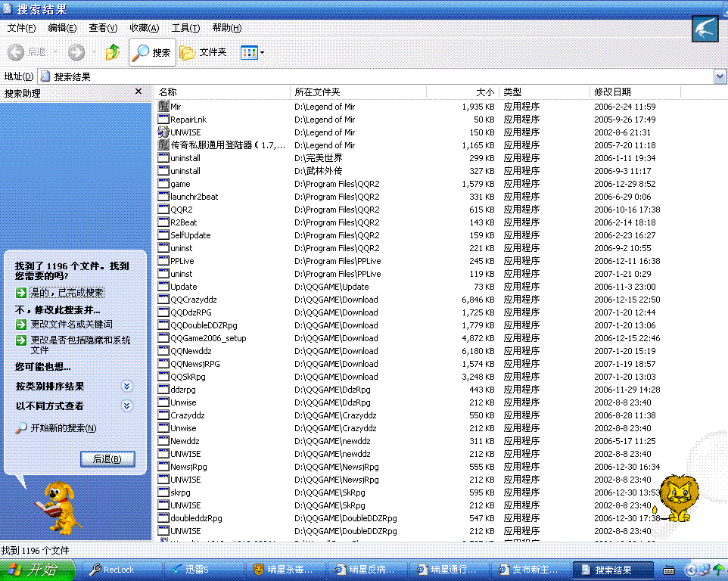Select the doubleddzRpg file icon

point(163,518)
